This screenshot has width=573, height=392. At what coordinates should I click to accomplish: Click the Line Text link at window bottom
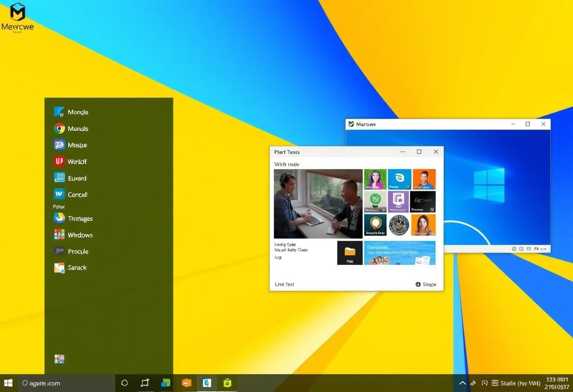tap(285, 284)
